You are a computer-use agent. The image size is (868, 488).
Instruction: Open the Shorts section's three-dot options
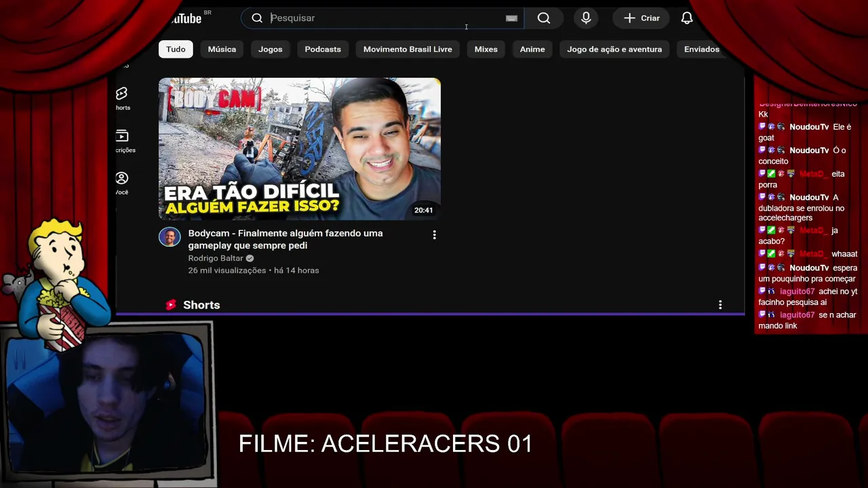tap(720, 305)
